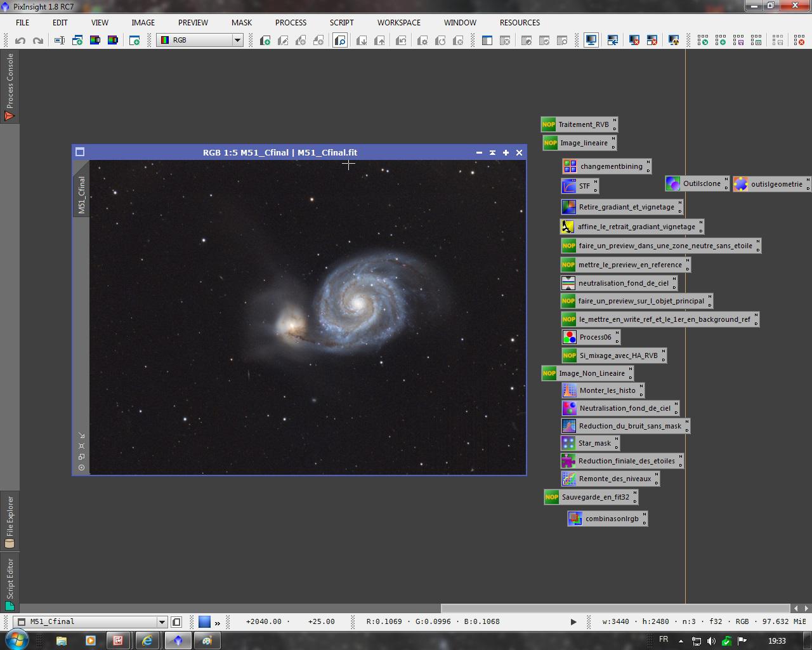Open the RGB channel dropdown
The height and width of the screenshot is (650, 812).
237,40
